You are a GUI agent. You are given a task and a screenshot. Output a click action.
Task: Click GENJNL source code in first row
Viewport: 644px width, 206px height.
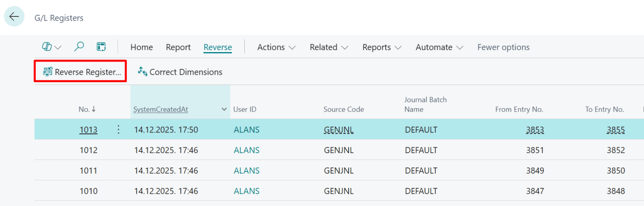pos(338,130)
